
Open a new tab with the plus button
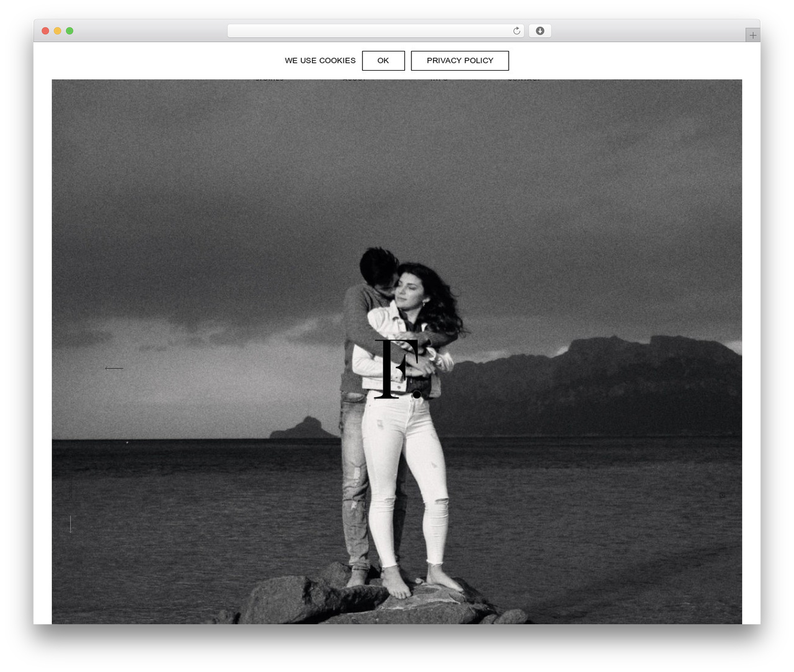[x=752, y=35]
